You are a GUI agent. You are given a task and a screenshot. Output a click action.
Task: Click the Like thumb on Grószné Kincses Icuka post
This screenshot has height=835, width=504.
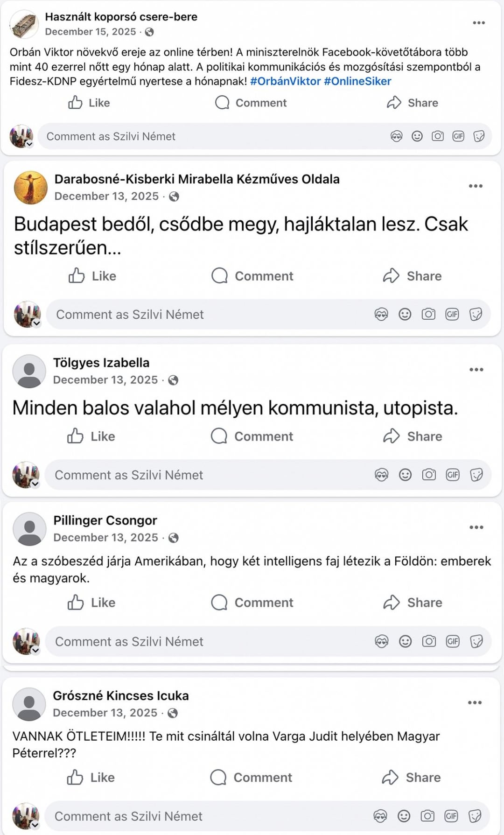pyautogui.click(x=75, y=778)
